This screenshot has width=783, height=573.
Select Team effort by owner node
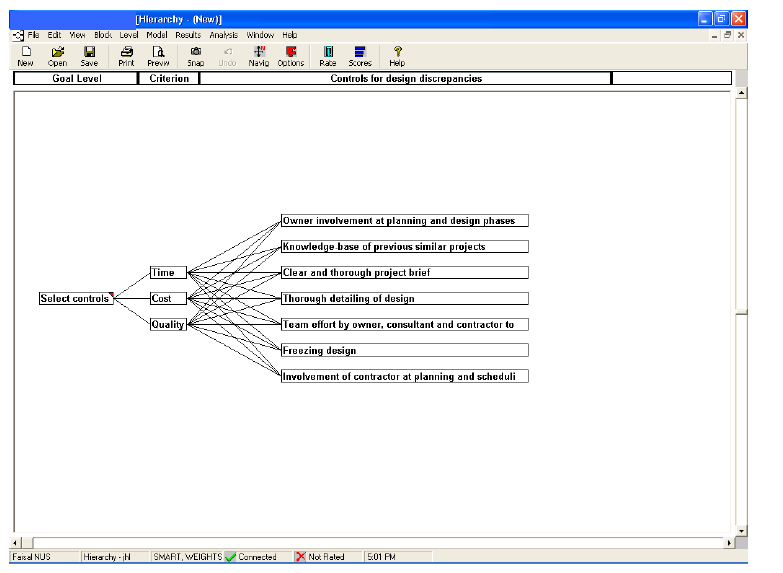pos(404,325)
